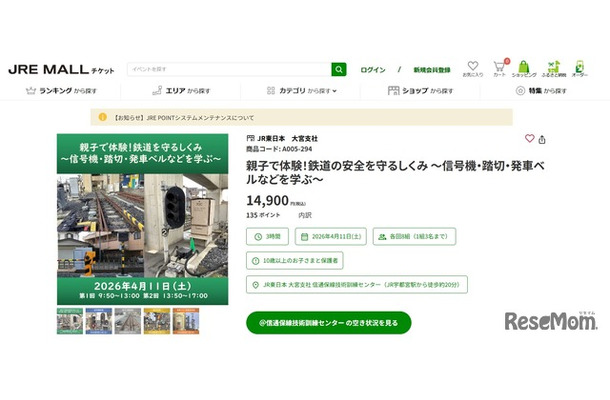Expand カテゴリから探す dropdown
The height and width of the screenshot is (400, 610).
pyautogui.click(x=302, y=91)
